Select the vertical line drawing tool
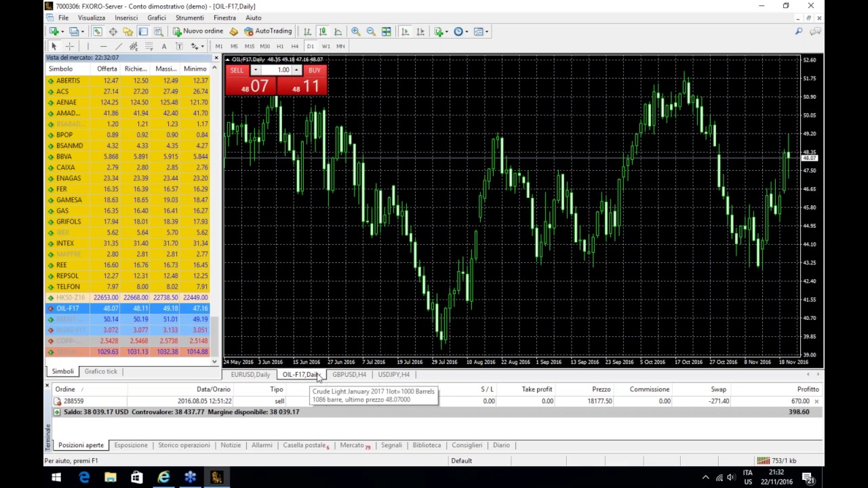Screen dimensions: 868x488 coord(87,46)
